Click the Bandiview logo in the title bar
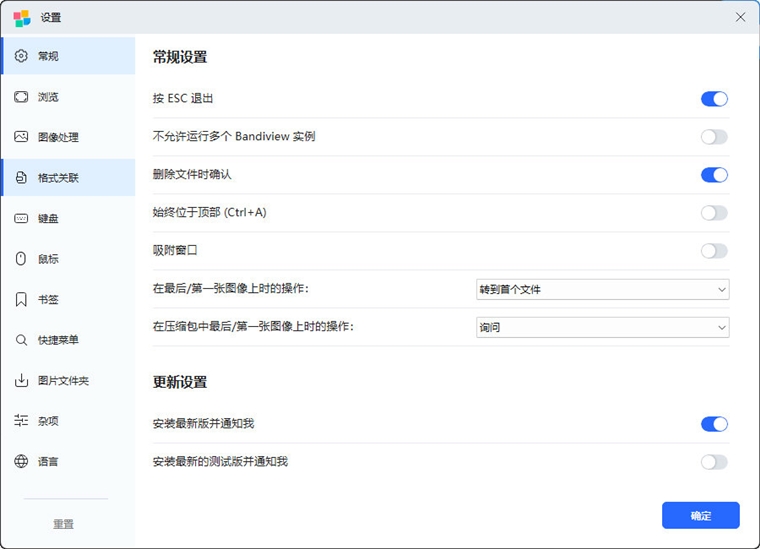 [22, 18]
